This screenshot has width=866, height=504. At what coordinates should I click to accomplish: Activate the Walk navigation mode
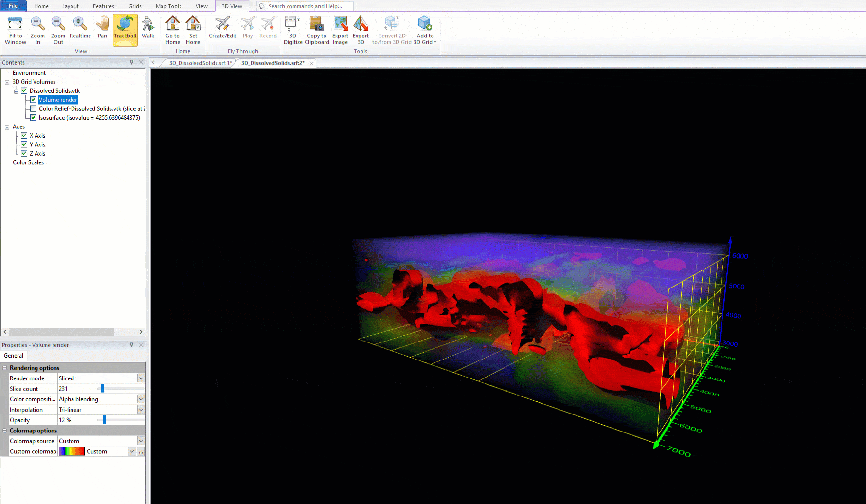coord(148,29)
